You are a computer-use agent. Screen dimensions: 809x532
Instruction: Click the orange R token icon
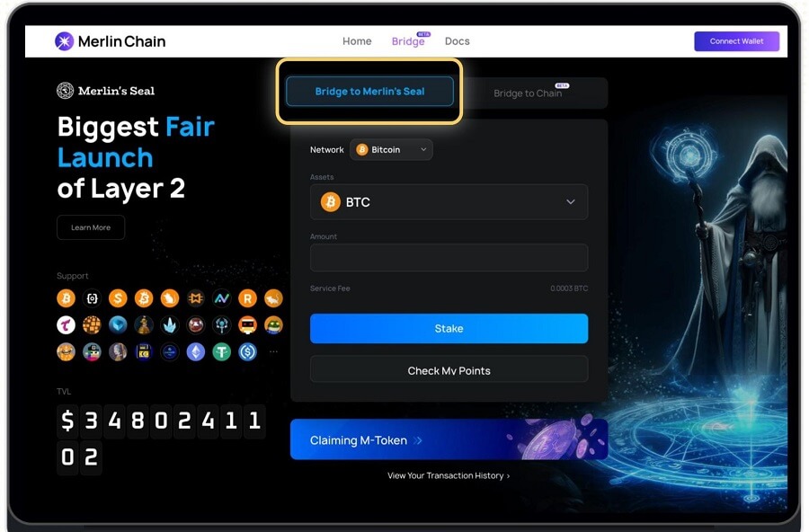(248, 298)
